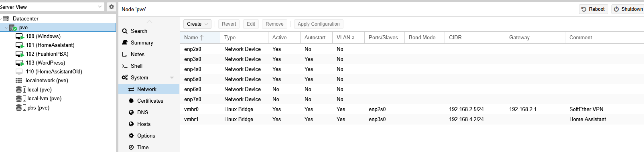Screen dimensions: 644x152
Task: Open the Server View dropdown
Action: pos(100,7)
